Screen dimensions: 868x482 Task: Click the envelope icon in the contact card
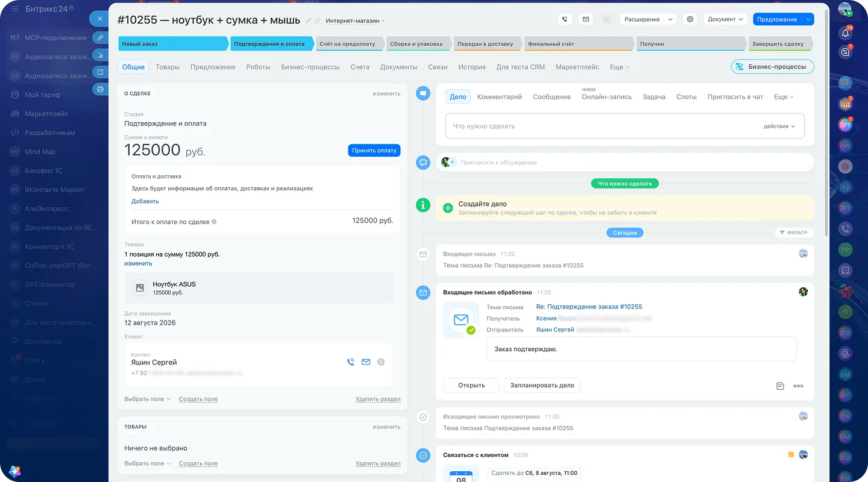click(366, 362)
